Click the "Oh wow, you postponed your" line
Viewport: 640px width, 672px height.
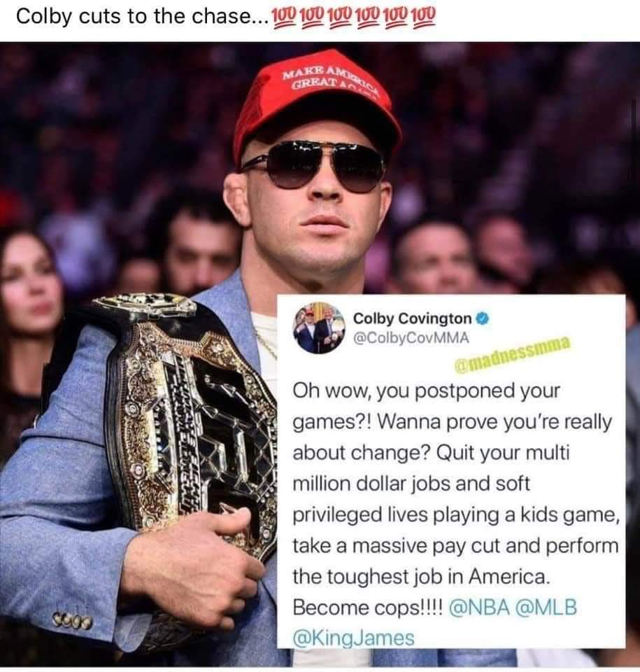click(x=426, y=392)
